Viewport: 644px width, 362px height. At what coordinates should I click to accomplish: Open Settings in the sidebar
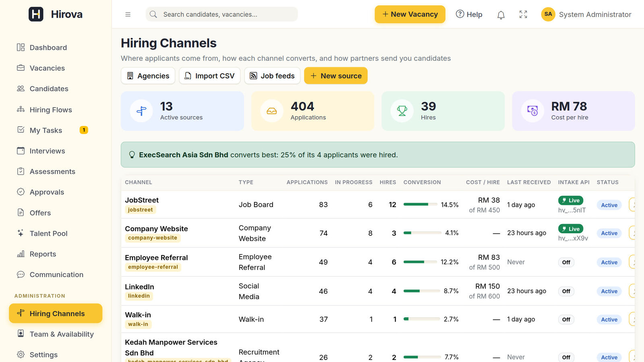click(x=56, y=354)
